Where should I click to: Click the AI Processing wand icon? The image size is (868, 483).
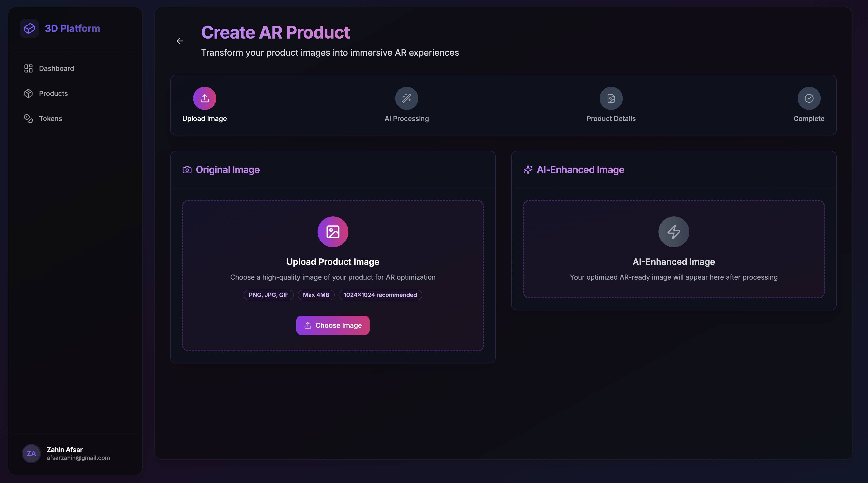click(406, 98)
